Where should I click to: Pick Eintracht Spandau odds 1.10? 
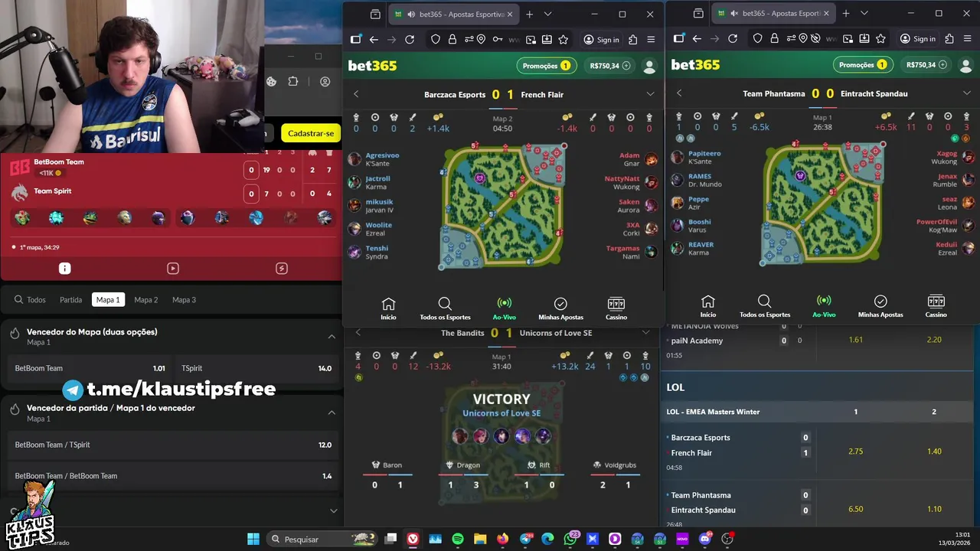pyautogui.click(x=934, y=509)
